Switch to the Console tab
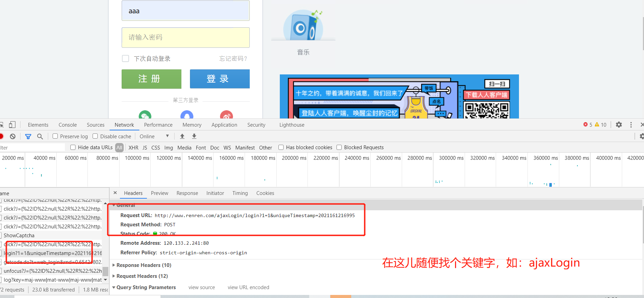 [x=68, y=125]
